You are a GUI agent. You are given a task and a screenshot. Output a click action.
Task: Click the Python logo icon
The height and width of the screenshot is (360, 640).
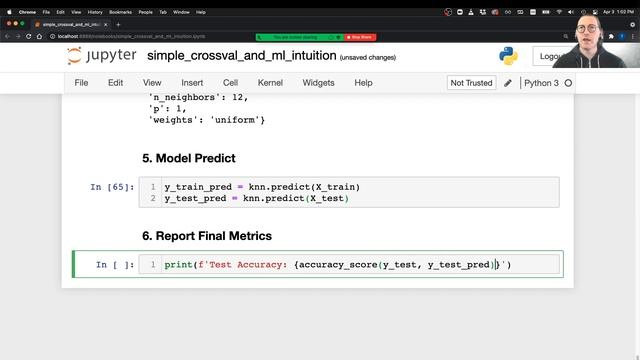tap(508, 56)
